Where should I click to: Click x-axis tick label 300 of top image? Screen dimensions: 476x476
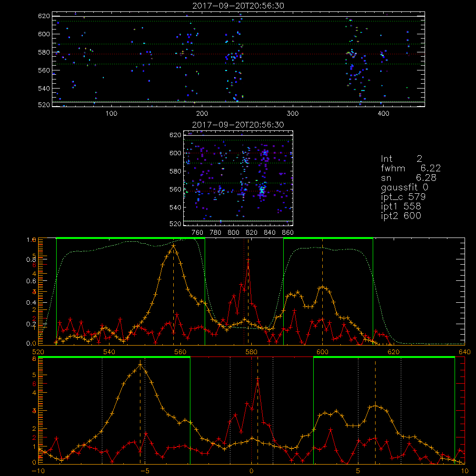pos(293,114)
